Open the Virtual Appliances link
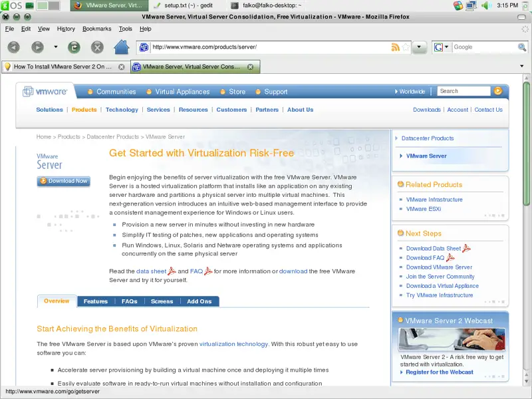532x399 pixels. pyautogui.click(x=182, y=92)
